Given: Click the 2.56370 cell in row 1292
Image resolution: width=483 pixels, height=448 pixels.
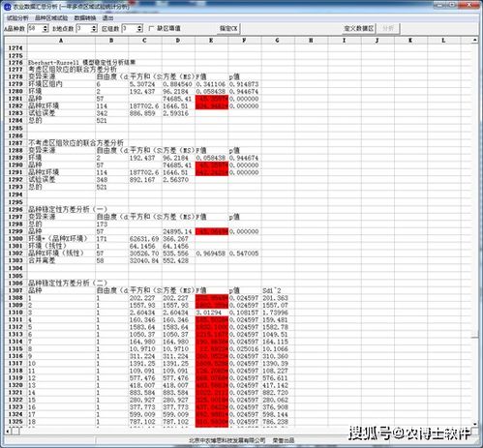Looking at the screenshot, I should tap(178, 180).
